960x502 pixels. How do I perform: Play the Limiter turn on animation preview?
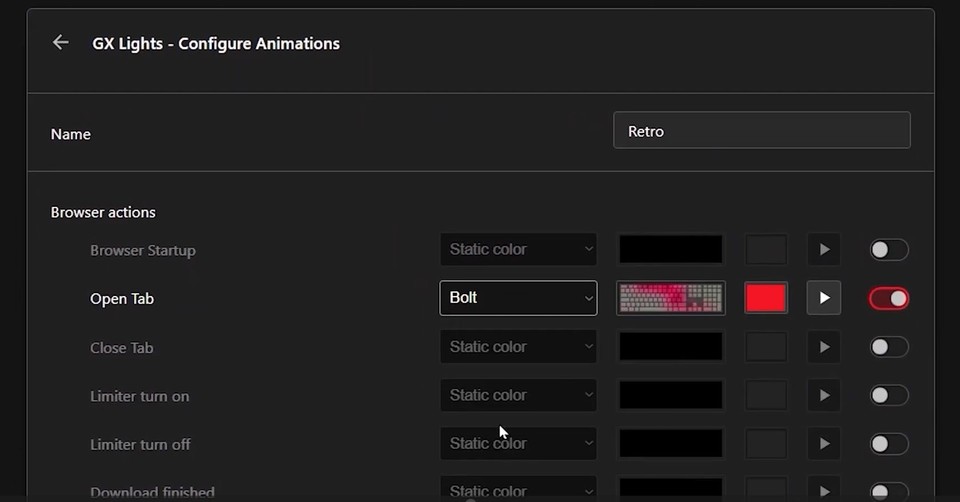coord(824,395)
